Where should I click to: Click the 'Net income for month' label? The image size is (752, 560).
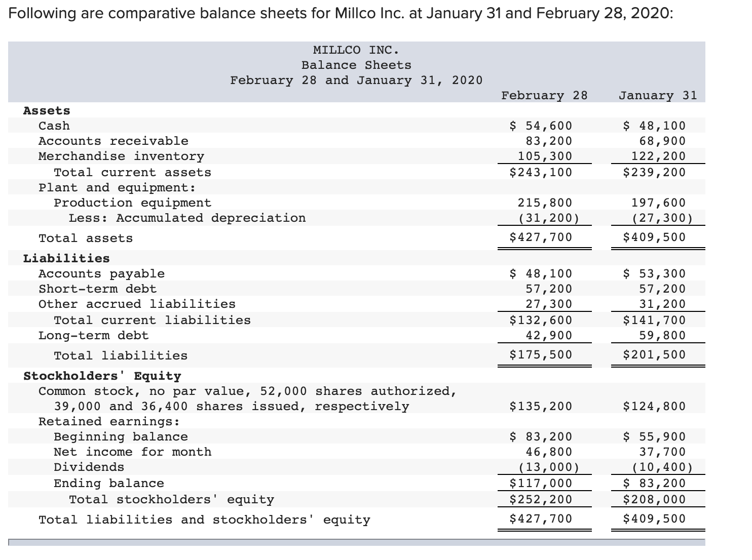click(x=133, y=452)
